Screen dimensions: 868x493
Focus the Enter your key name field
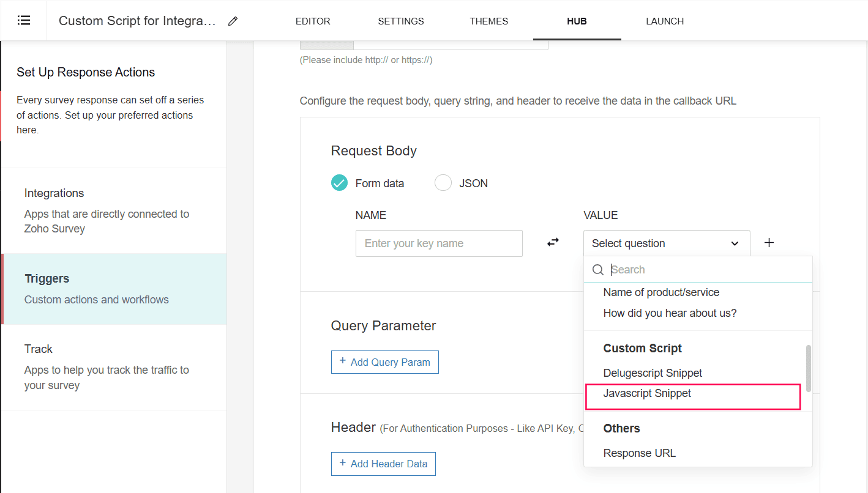tap(439, 243)
